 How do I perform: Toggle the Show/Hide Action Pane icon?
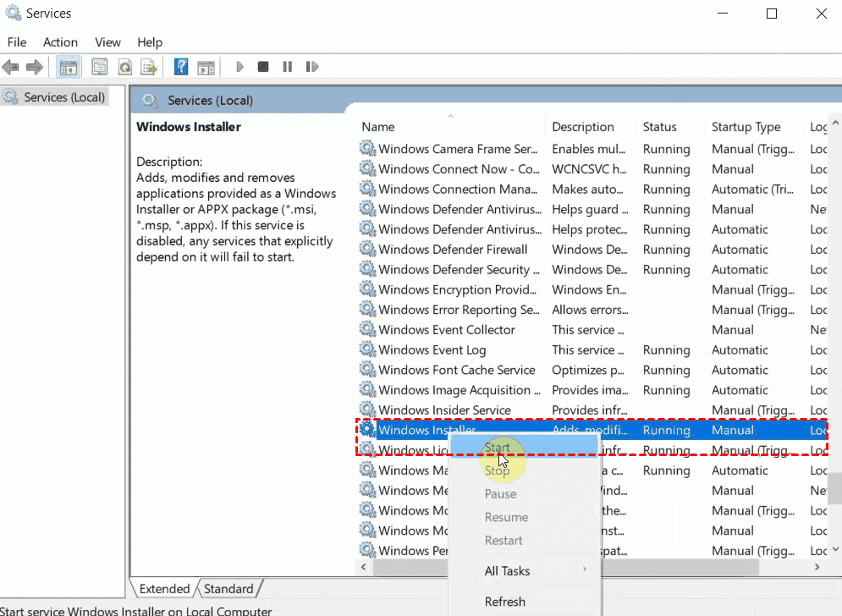click(x=206, y=67)
